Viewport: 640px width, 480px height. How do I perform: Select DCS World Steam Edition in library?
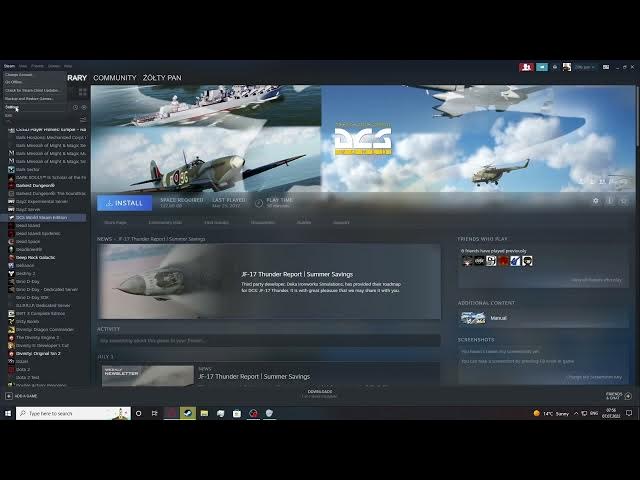coord(43,218)
